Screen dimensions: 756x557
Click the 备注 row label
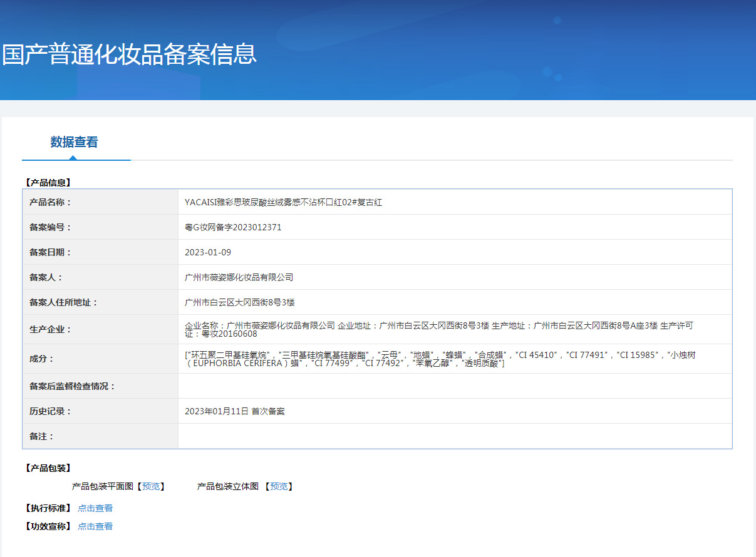pos(42,436)
